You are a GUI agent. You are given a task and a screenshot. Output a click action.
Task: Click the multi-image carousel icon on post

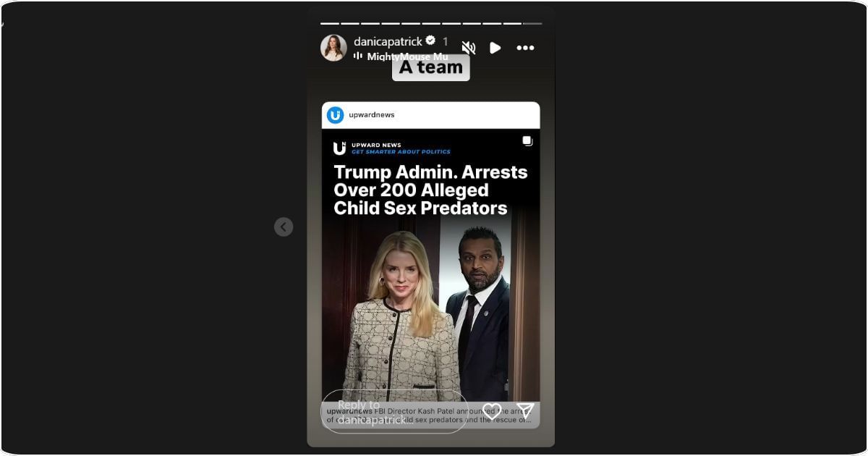click(527, 141)
